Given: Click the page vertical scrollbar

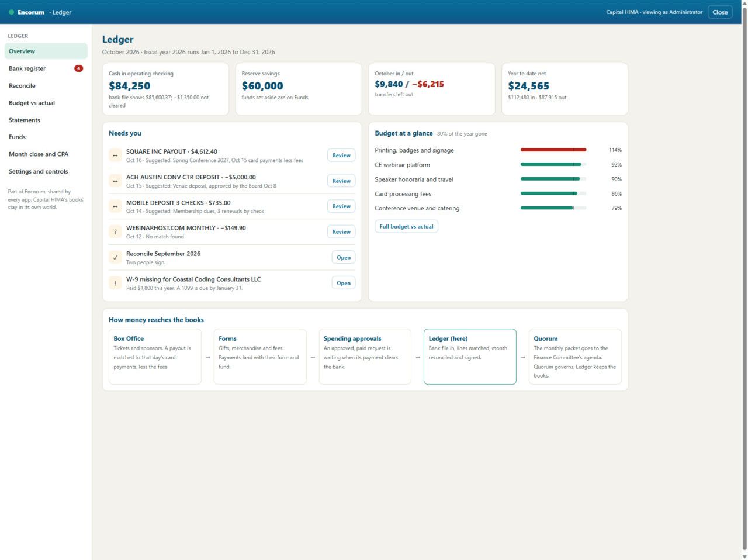Looking at the screenshot, I should coord(744,280).
